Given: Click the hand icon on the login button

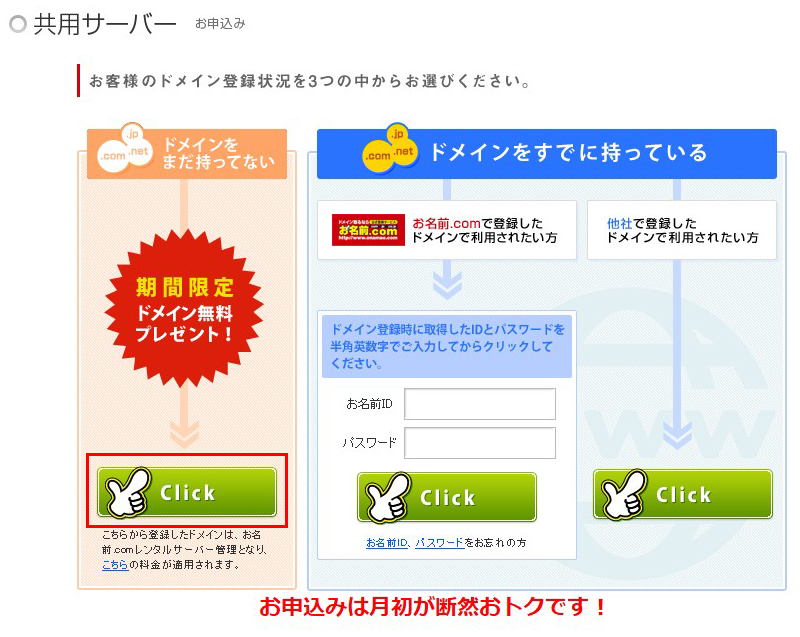Looking at the screenshot, I should pos(388,498).
